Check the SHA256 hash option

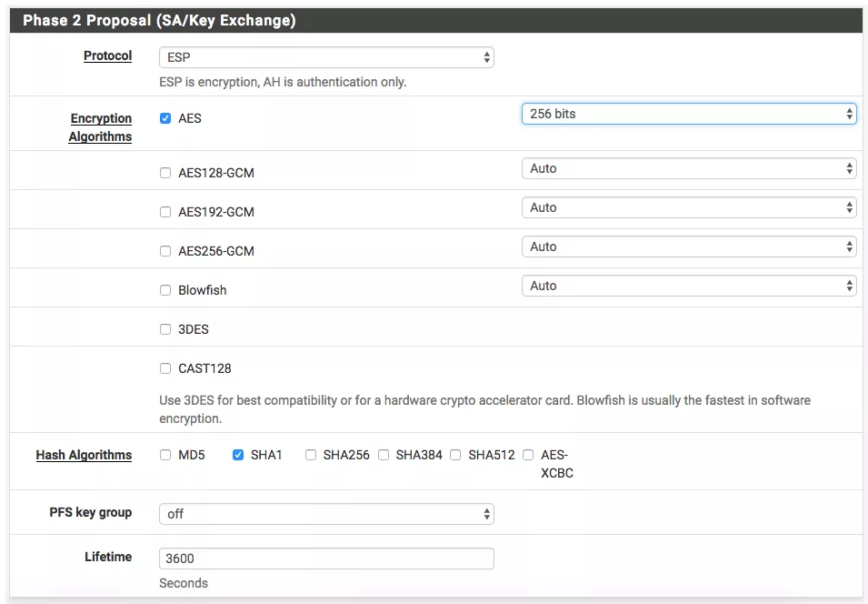tap(311, 455)
